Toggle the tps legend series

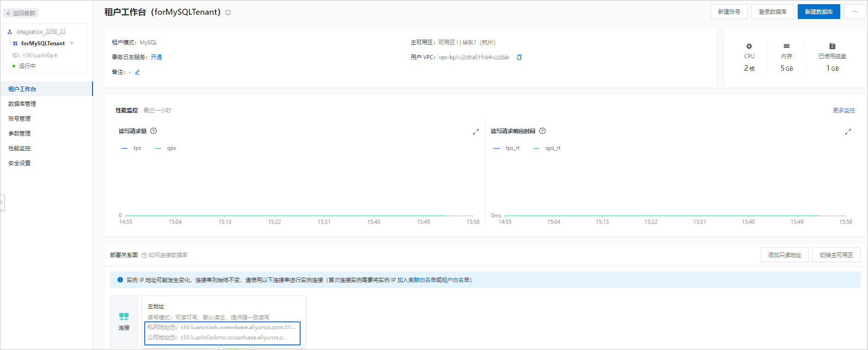pos(131,148)
